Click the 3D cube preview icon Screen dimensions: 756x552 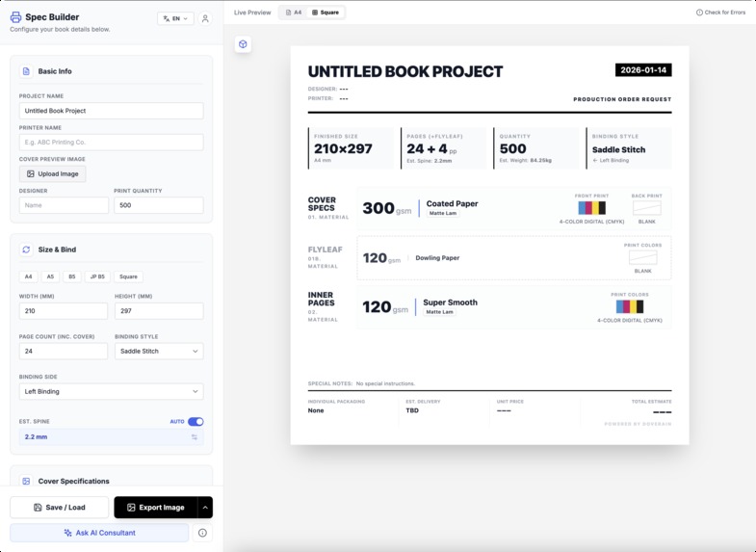(243, 44)
